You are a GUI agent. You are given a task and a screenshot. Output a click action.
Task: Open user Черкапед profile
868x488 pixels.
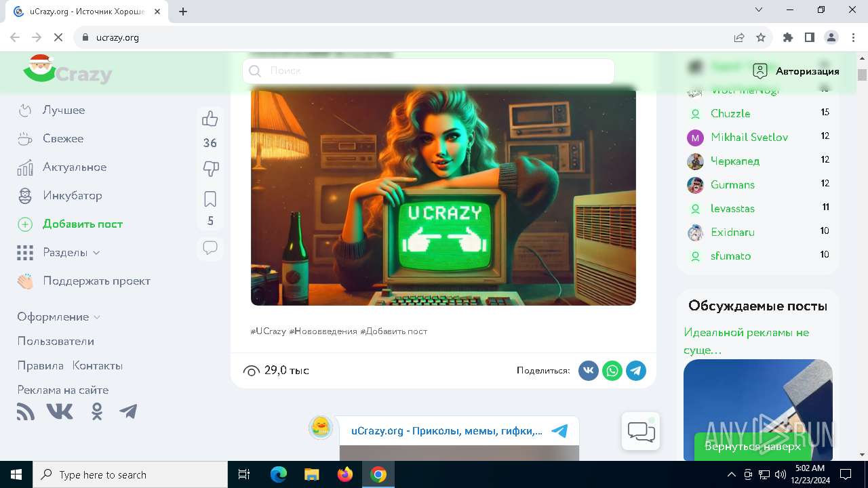click(735, 161)
